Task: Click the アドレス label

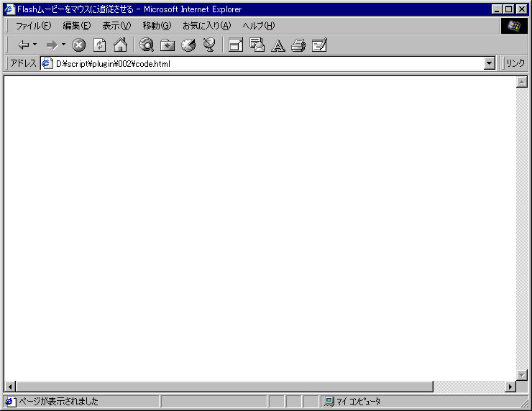Action: pyautogui.click(x=23, y=63)
